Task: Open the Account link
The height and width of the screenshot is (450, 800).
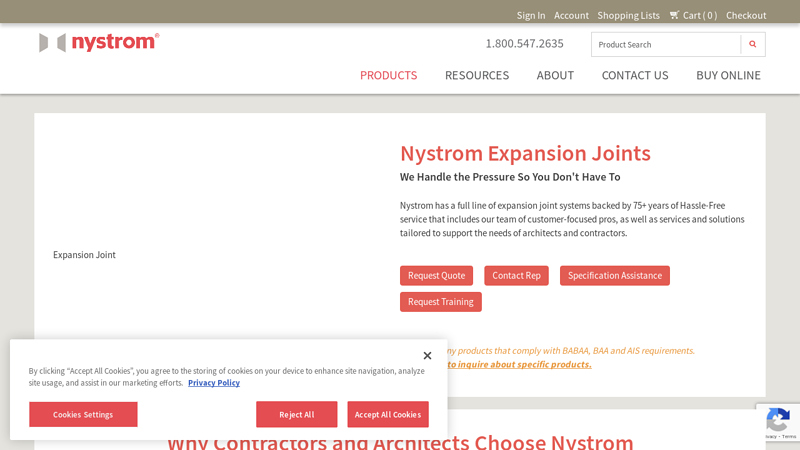Action: [571, 15]
